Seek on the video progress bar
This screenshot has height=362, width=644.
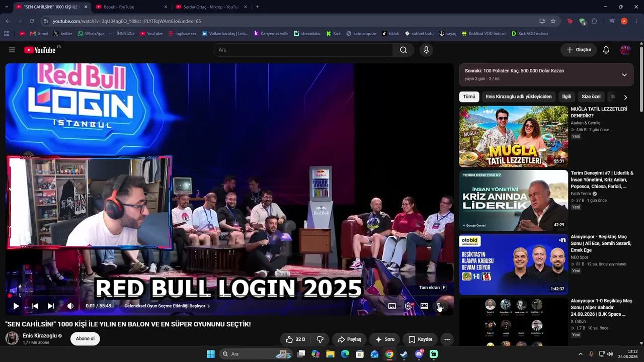tap(229, 296)
